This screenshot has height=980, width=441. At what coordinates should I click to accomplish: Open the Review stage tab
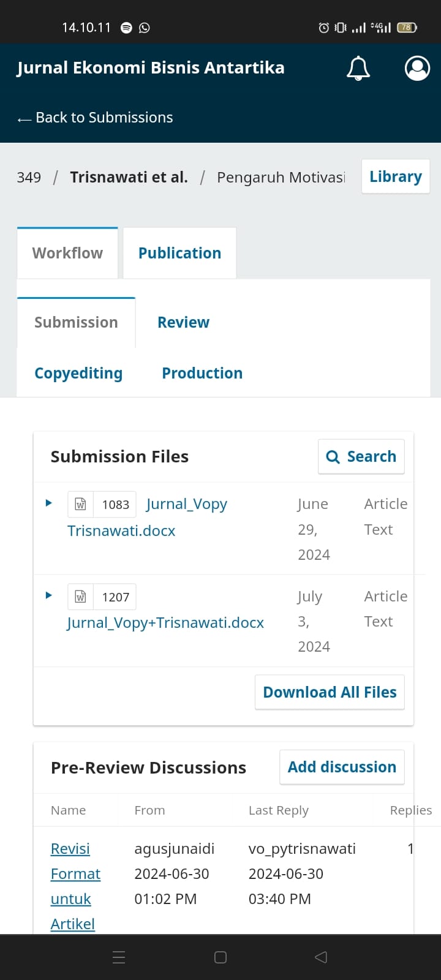(183, 322)
